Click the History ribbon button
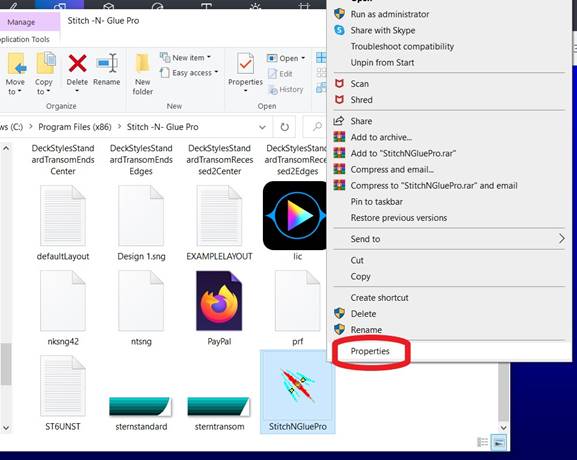The width and height of the screenshot is (577, 460). (x=286, y=89)
